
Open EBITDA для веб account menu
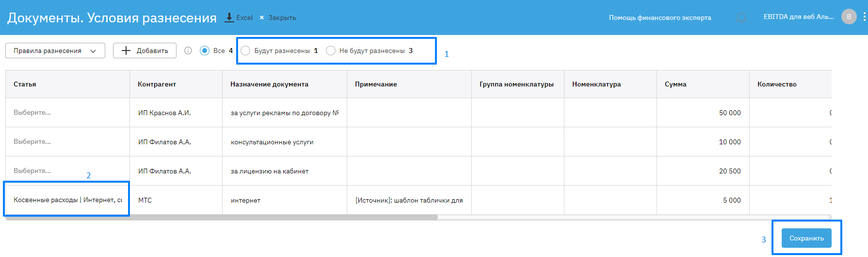[798, 17]
